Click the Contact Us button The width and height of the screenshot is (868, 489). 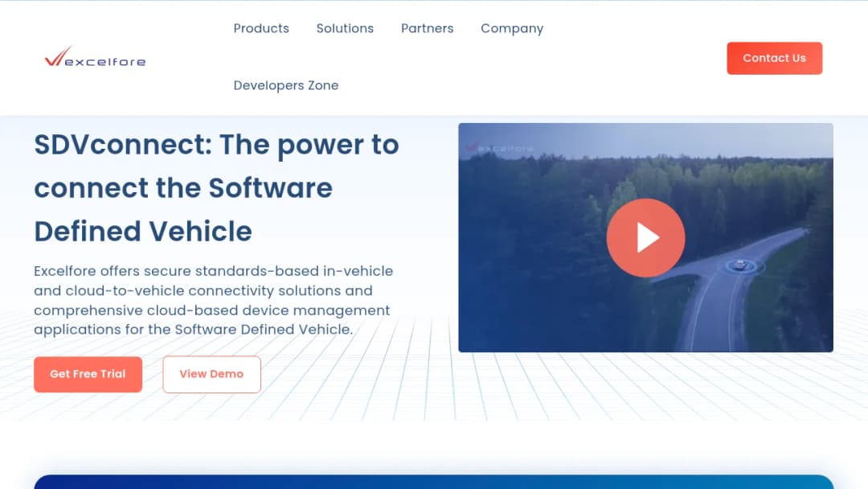coord(775,58)
